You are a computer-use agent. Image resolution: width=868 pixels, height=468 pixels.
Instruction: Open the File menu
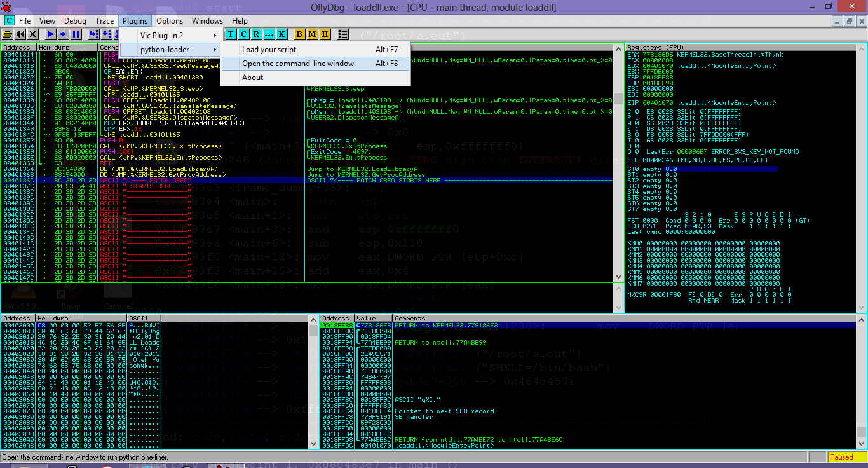click(25, 21)
